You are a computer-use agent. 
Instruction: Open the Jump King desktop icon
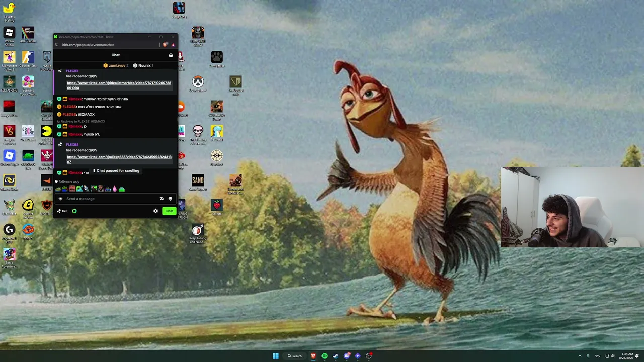[179, 10]
